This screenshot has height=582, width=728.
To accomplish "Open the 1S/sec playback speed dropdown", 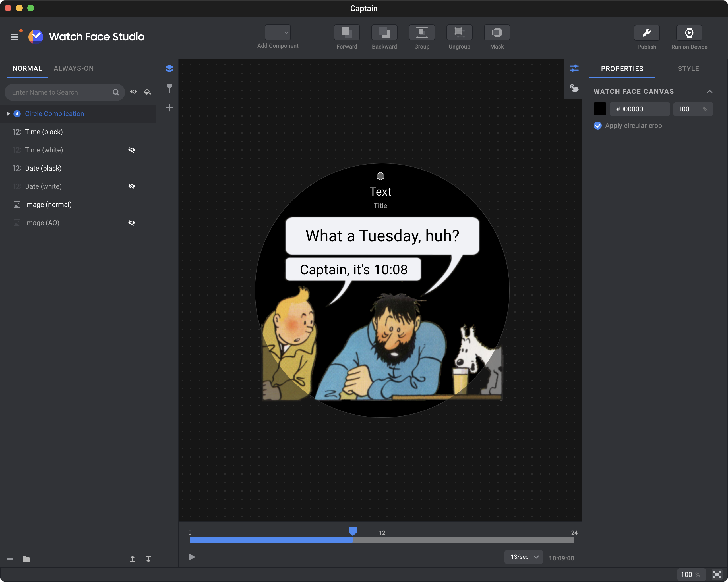I will point(523,557).
